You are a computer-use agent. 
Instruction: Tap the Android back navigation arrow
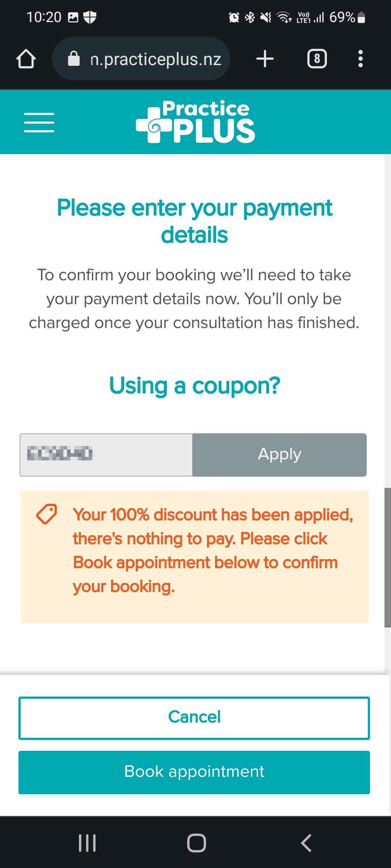coord(306,843)
